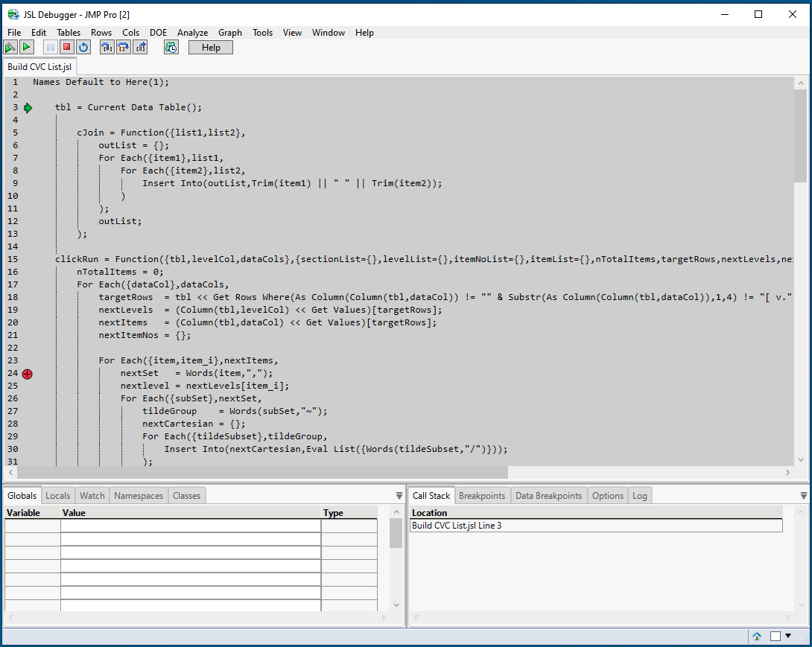The width and height of the screenshot is (812, 647).
Task: Step out of the current function
Action: coord(140,47)
